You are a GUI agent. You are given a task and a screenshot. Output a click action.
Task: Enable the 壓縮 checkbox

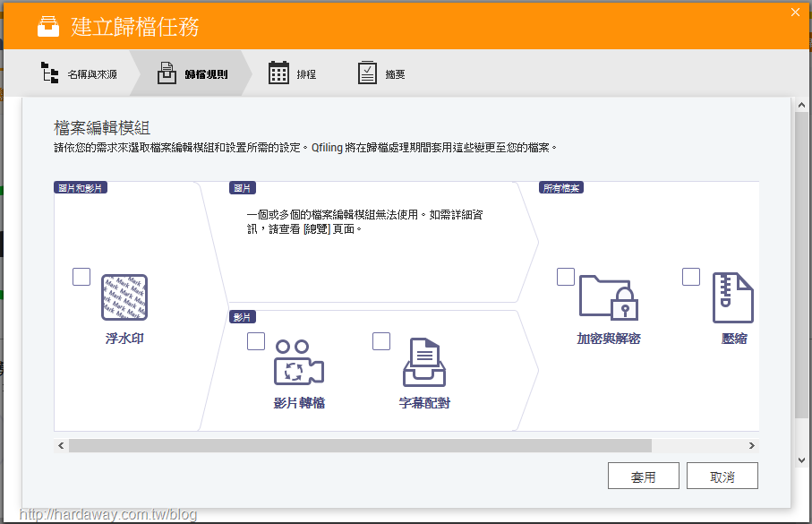pyautogui.click(x=691, y=277)
